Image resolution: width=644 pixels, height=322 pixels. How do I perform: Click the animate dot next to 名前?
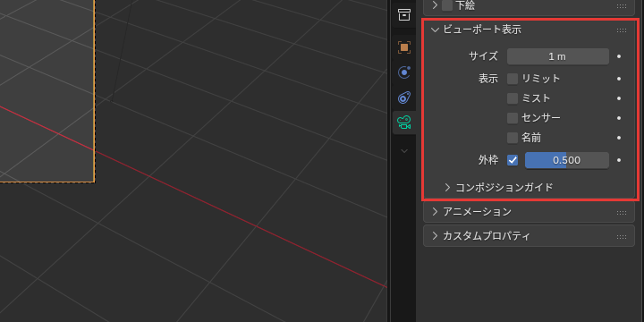coord(619,138)
